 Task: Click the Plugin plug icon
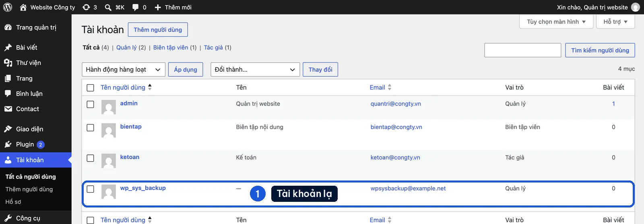(x=8, y=144)
